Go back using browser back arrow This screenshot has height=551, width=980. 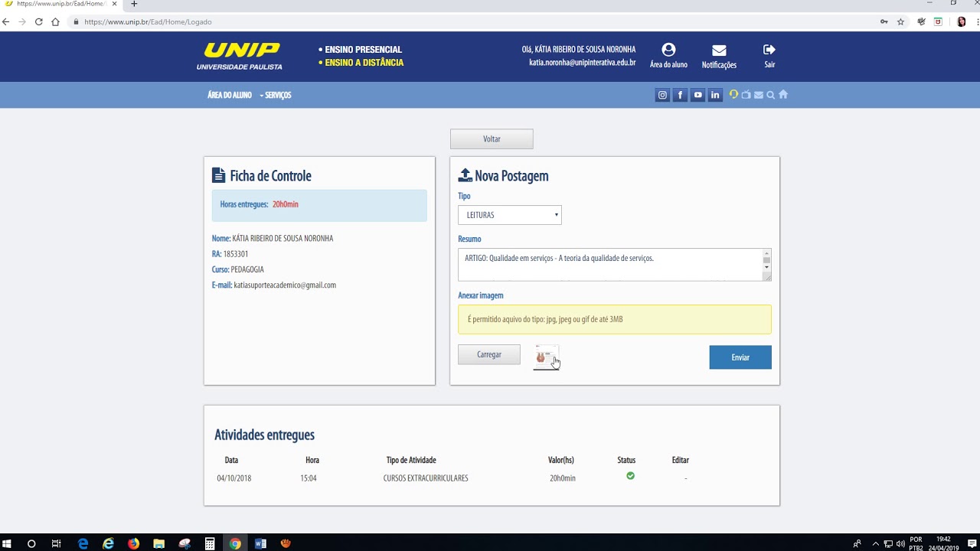pyautogui.click(x=6, y=21)
